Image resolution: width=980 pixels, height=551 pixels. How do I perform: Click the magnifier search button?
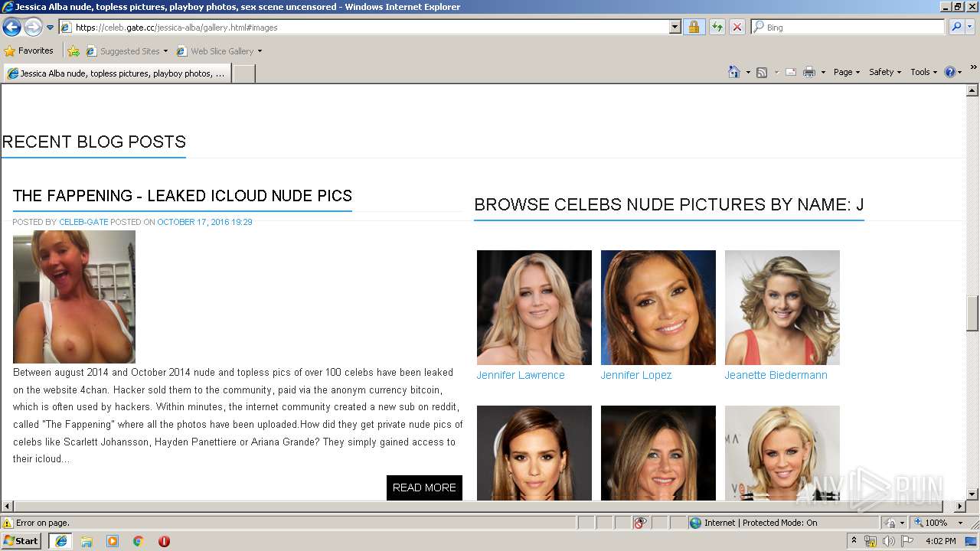click(956, 27)
